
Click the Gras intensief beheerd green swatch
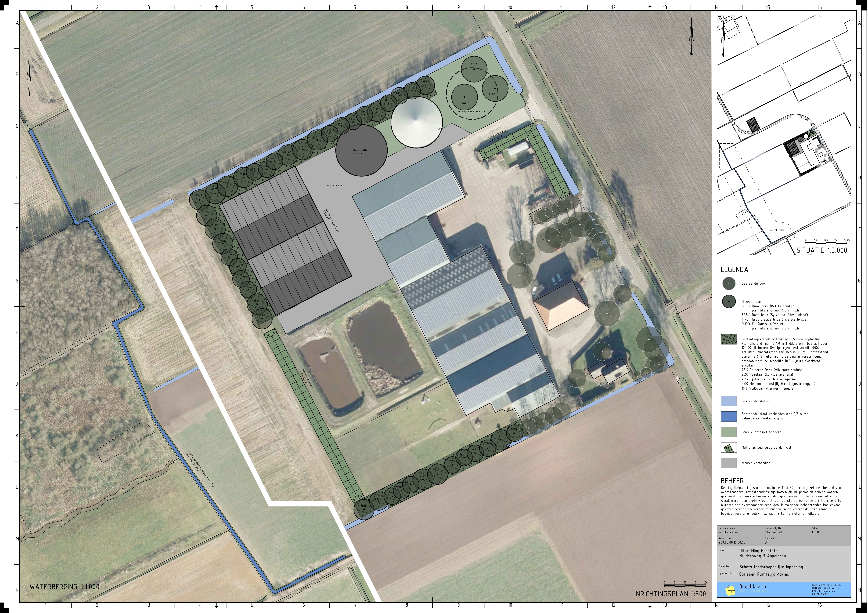729,432
